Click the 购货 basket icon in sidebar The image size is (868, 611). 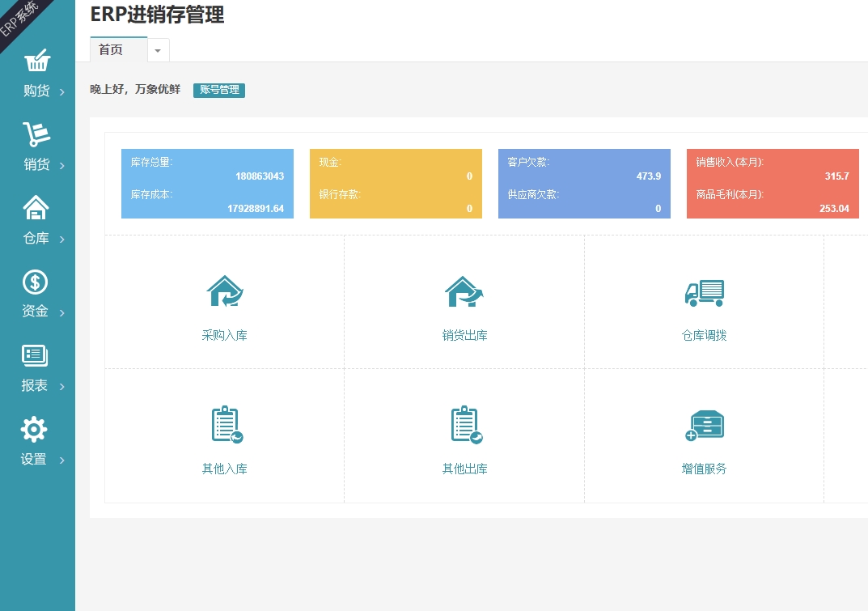click(36, 61)
